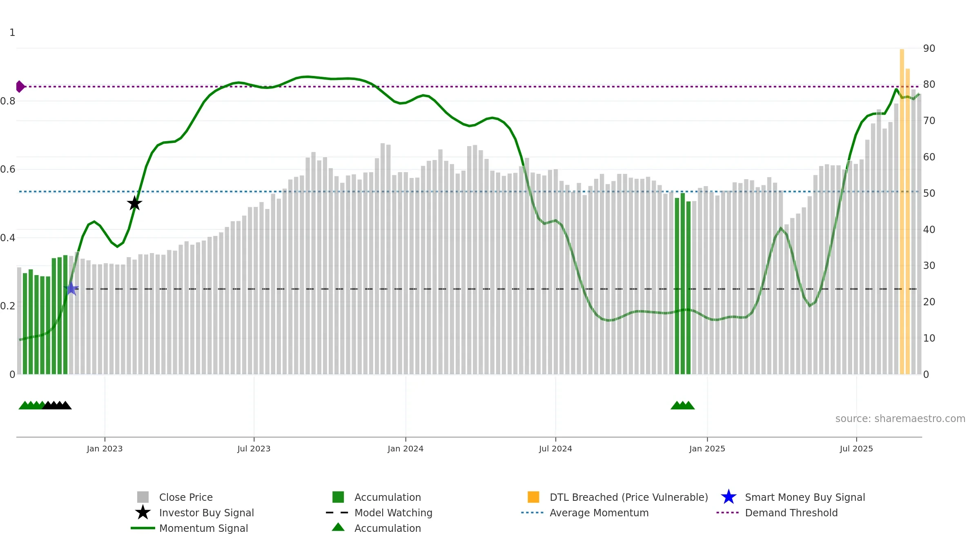Click DTL Breached orange legend swatch
The width and height of the screenshot is (980, 551).
click(x=533, y=497)
